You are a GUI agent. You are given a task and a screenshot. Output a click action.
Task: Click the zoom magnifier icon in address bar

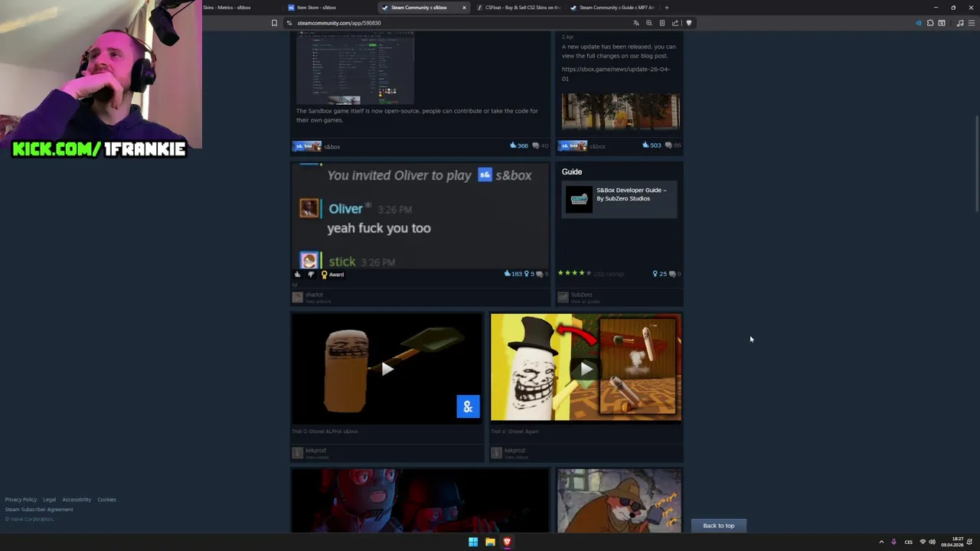click(x=648, y=23)
